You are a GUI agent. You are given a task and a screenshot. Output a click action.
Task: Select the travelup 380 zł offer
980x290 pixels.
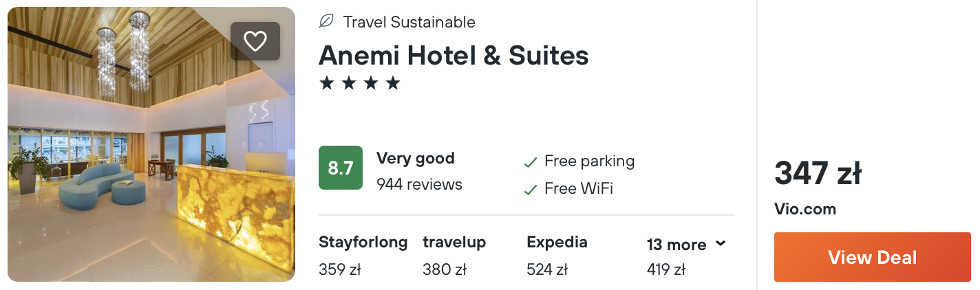tap(454, 255)
